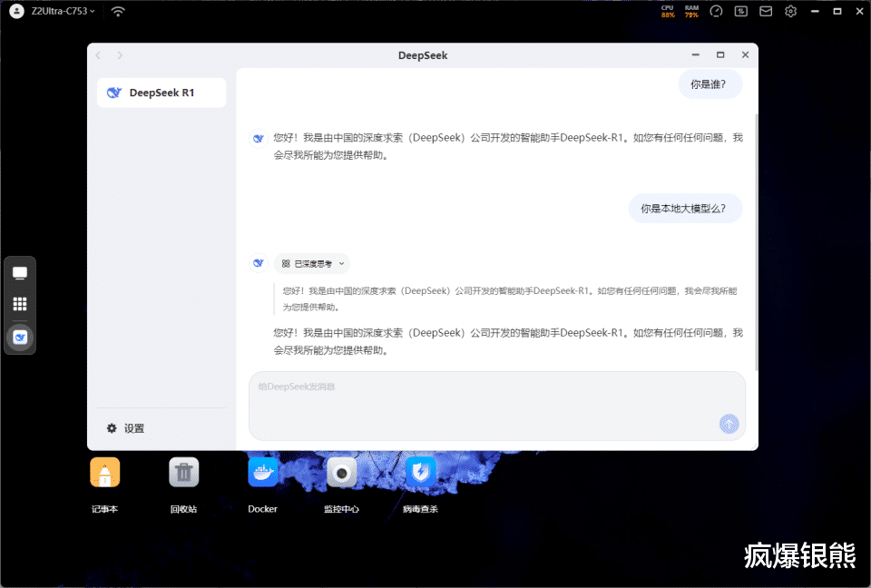Click DeepSeek avatar beside first reply
The image size is (871, 588).
pyautogui.click(x=259, y=138)
